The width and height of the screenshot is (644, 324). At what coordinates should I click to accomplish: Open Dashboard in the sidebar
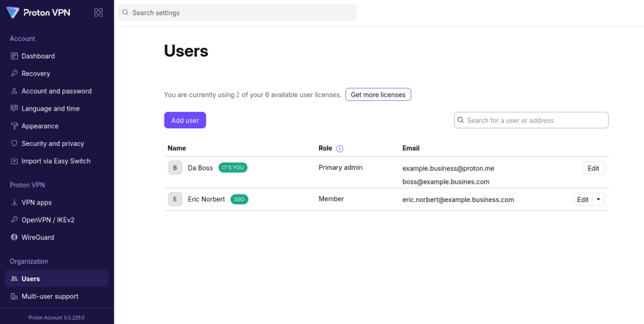pos(57,56)
